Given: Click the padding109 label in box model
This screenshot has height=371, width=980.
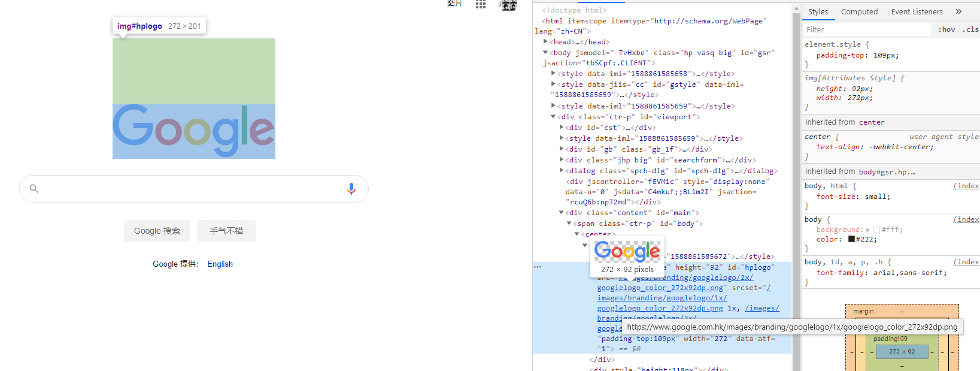Looking at the screenshot, I should click(890, 339).
